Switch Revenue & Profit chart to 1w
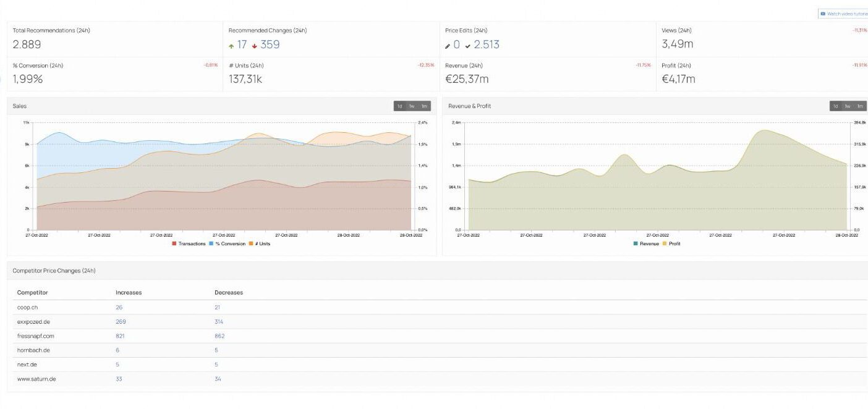Screen dimensions: 868x409 (x=848, y=106)
